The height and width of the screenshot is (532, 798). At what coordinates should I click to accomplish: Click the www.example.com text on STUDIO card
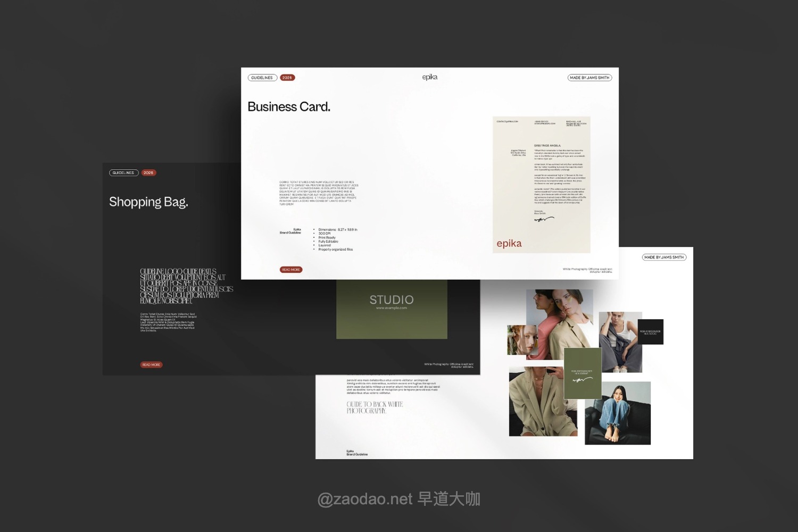click(x=392, y=308)
